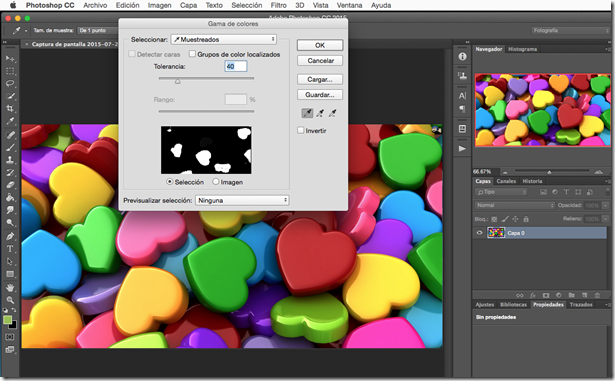The width and height of the screenshot is (615, 381).
Task: Select the Zoom tool in toolbox
Action: pos(10,300)
